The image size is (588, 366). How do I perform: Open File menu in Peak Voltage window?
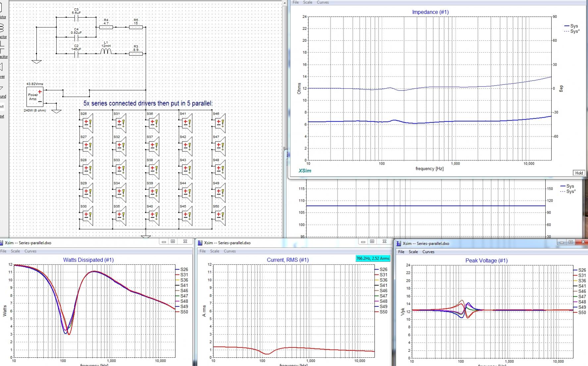click(401, 252)
